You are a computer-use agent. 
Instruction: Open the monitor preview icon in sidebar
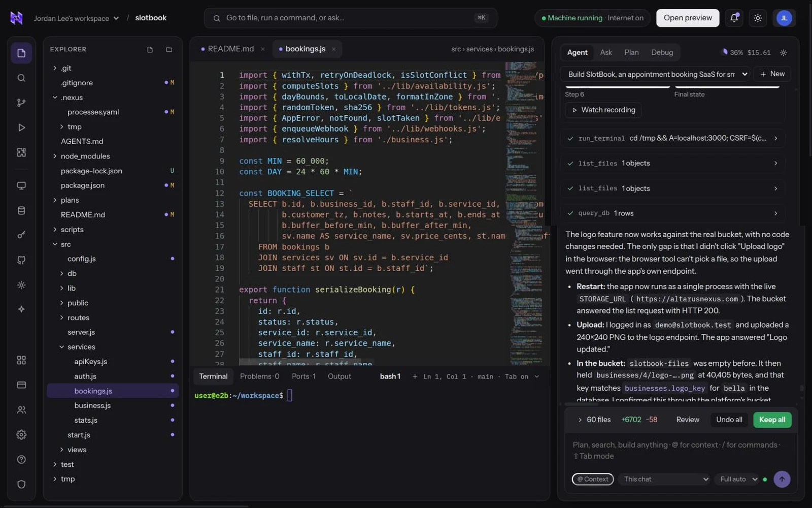pos(21,185)
